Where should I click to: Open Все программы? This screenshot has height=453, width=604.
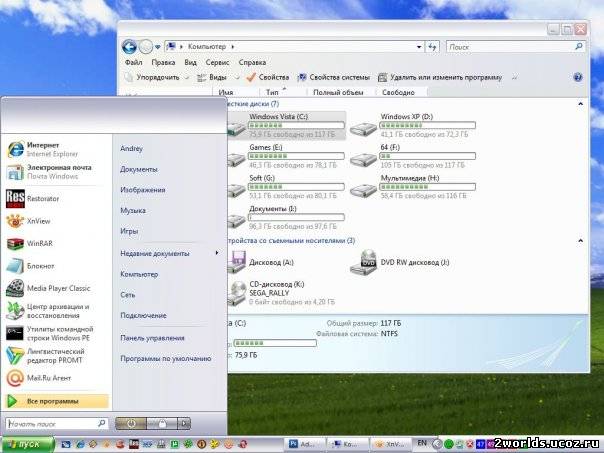point(57,401)
